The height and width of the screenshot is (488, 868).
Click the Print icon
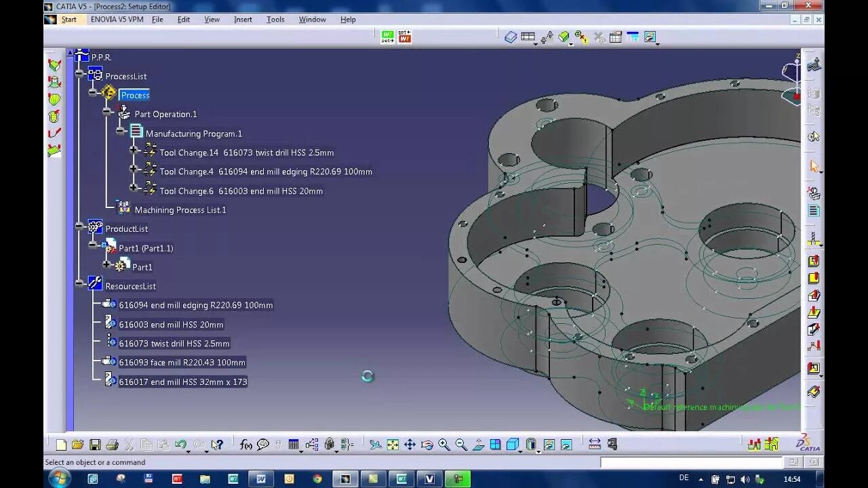click(x=113, y=445)
